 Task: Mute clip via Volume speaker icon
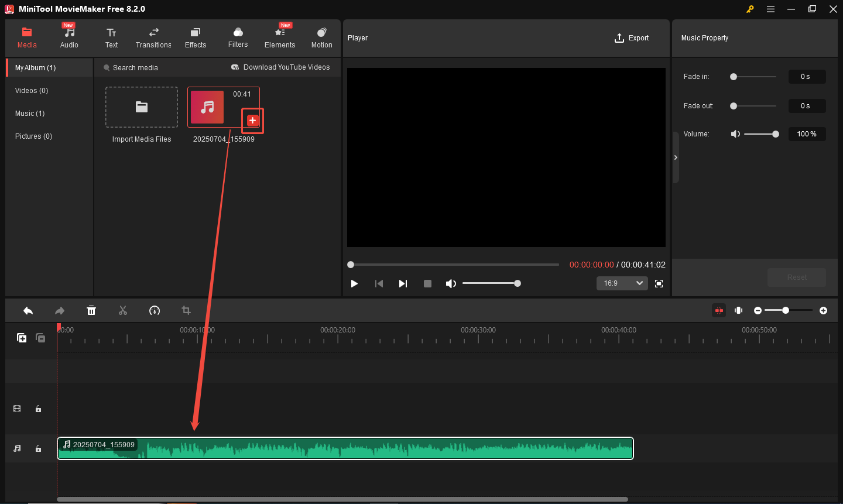pyautogui.click(x=735, y=134)
